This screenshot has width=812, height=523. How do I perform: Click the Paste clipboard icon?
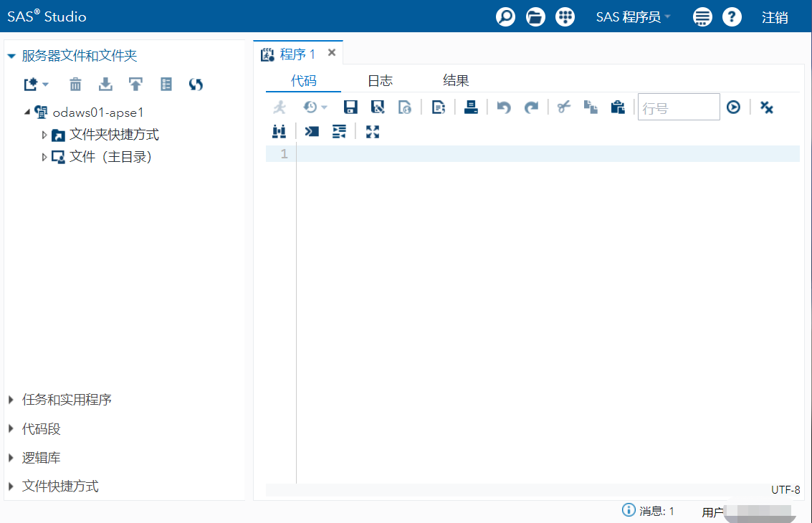(618, 107)
